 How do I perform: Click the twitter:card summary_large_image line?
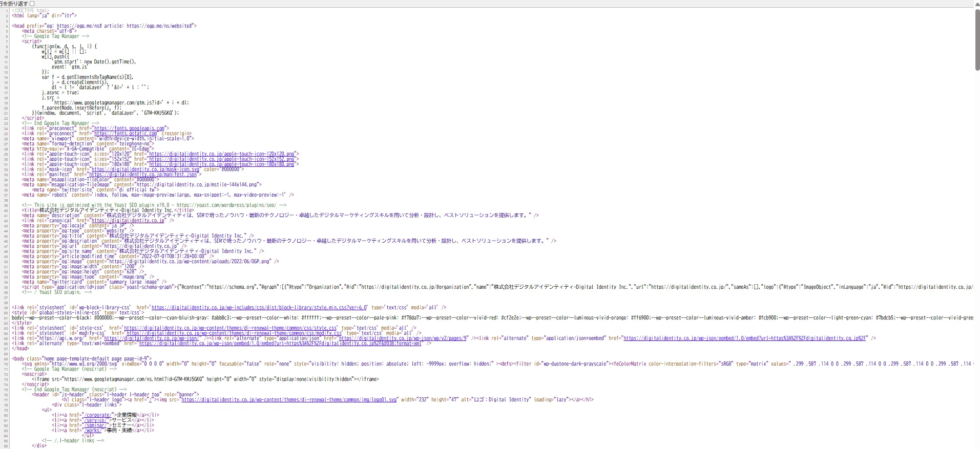94,282
